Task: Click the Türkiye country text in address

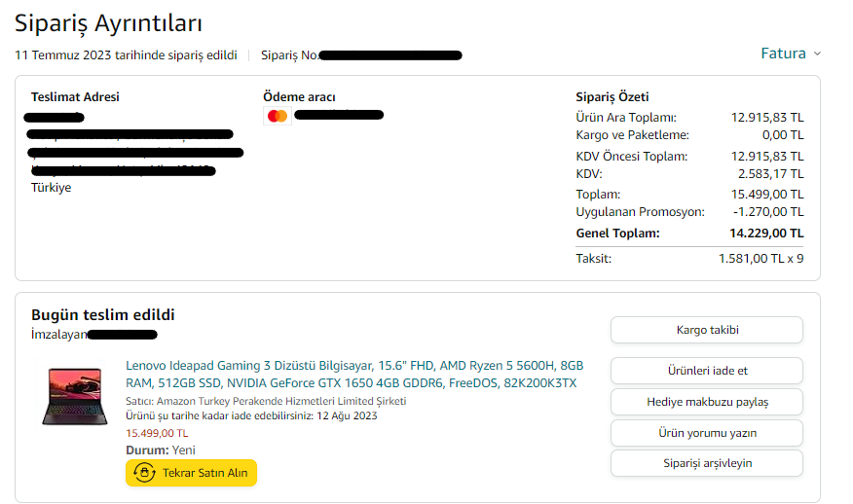Action: point(52,188)
